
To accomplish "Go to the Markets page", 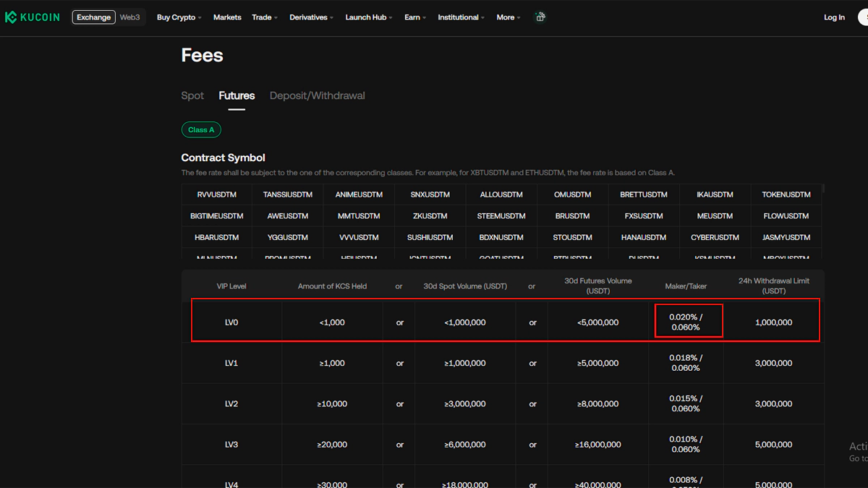I will tap(227, 17).
